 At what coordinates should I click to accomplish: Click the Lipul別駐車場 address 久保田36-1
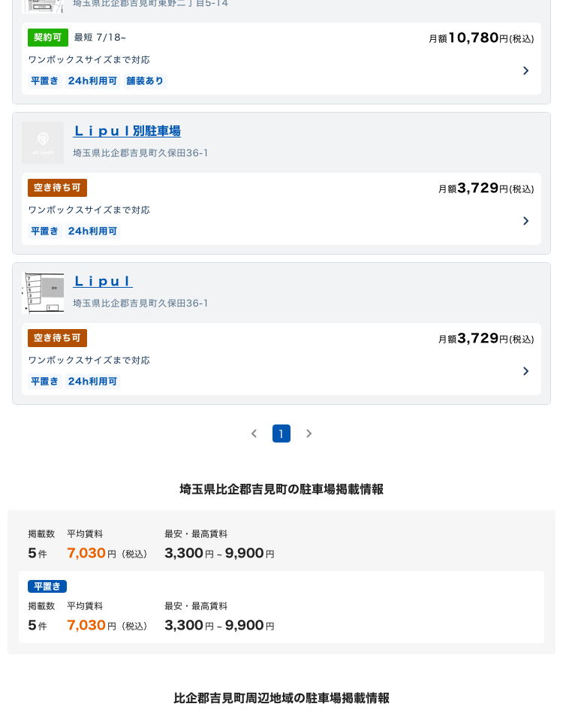point(140,153)
